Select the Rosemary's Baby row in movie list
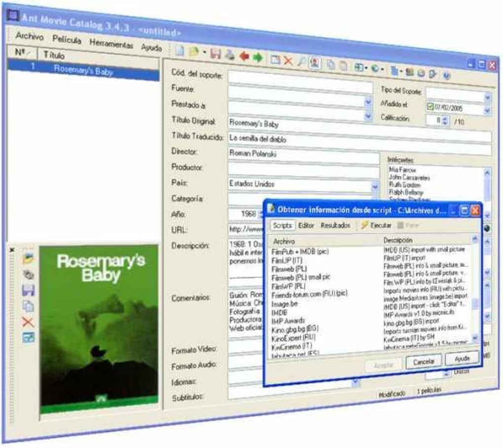Image resolution: width=503 pixels, height=448 pixels. [83, 69]
